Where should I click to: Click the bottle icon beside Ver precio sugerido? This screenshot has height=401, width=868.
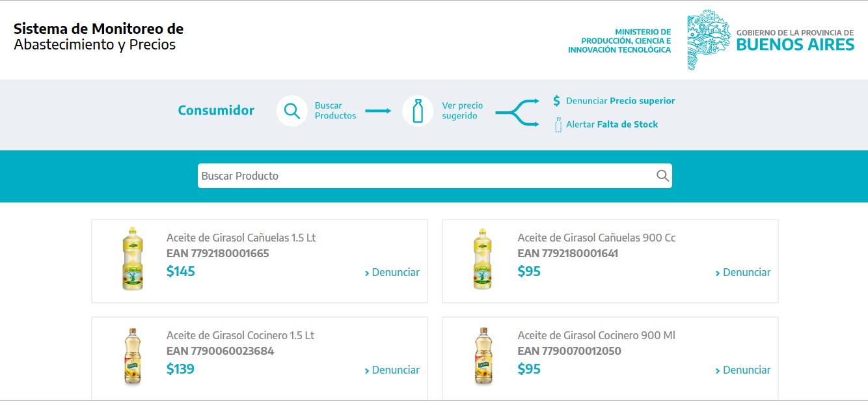click(x=418, y=111)
